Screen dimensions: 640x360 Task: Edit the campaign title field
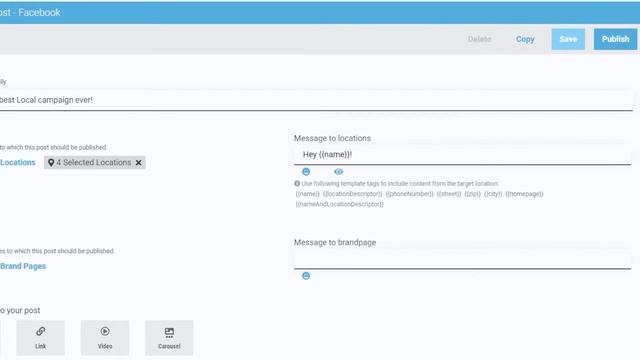point(316,100)
